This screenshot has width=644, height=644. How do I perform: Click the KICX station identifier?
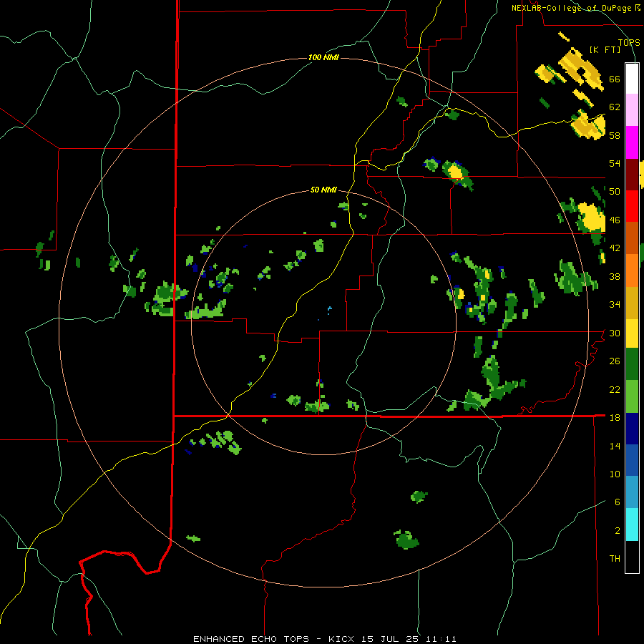[x=341, y=639]
